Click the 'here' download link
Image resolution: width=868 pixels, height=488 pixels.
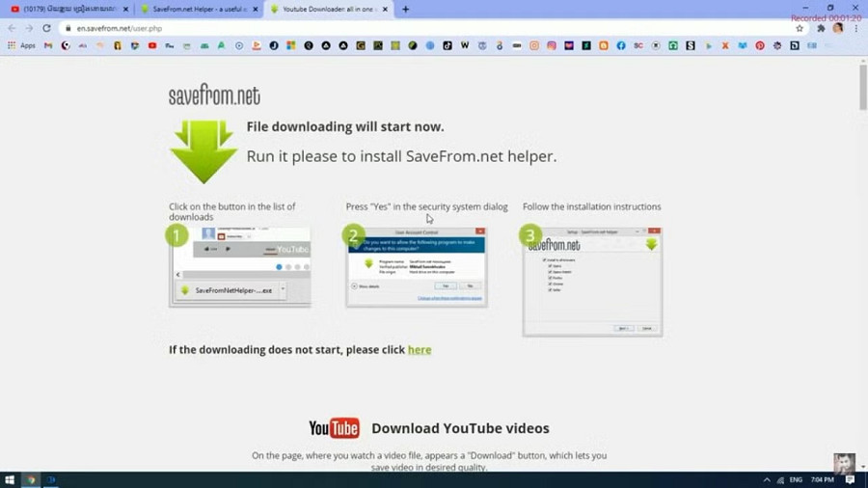point(420,350)
